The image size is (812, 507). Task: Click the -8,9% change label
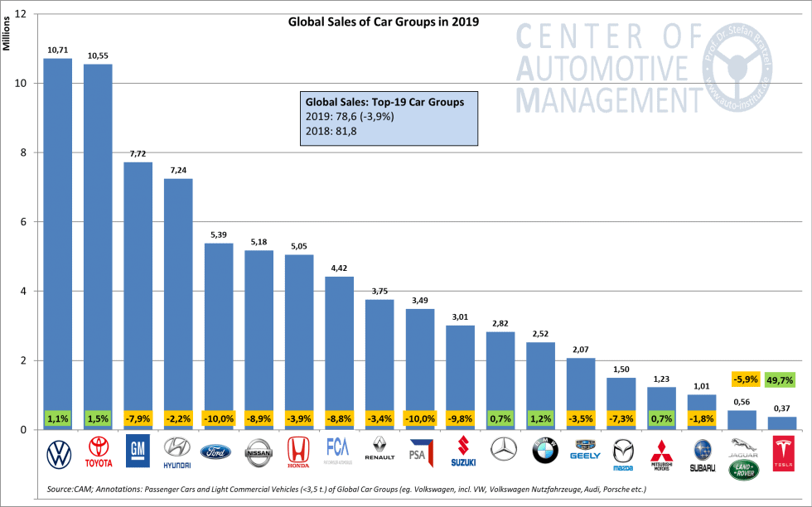click(259, 418)
